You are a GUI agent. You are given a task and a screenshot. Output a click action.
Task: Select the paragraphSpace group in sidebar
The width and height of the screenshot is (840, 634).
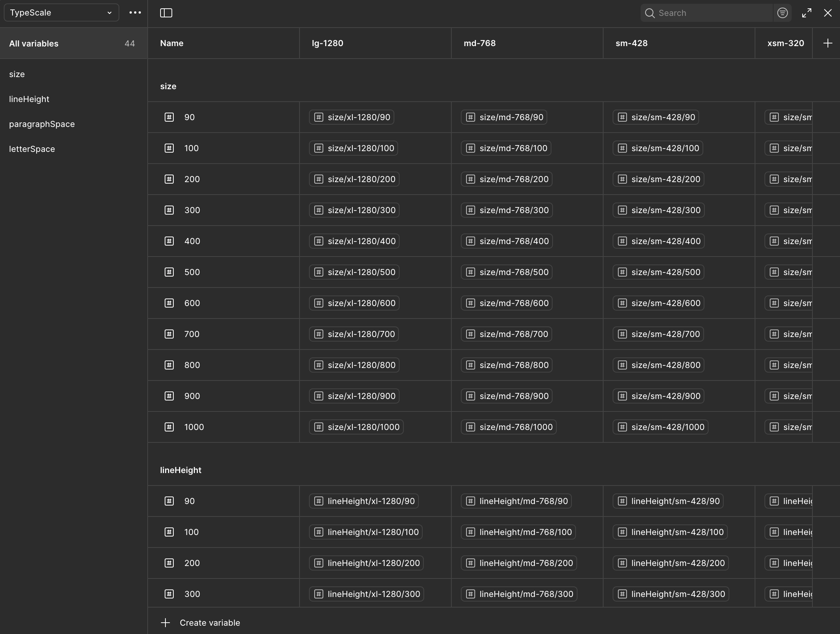[42, 124]
